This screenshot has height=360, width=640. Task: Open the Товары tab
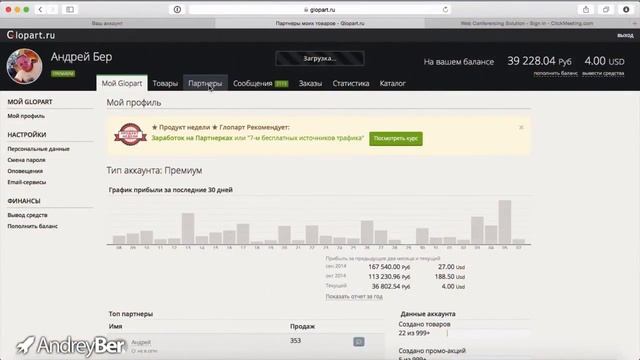click(x=165, y=83)
